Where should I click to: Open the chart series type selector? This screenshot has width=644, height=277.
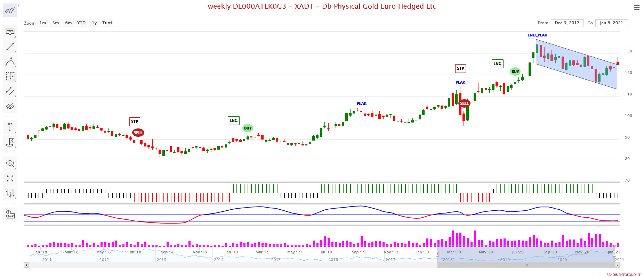pos(10,193)
